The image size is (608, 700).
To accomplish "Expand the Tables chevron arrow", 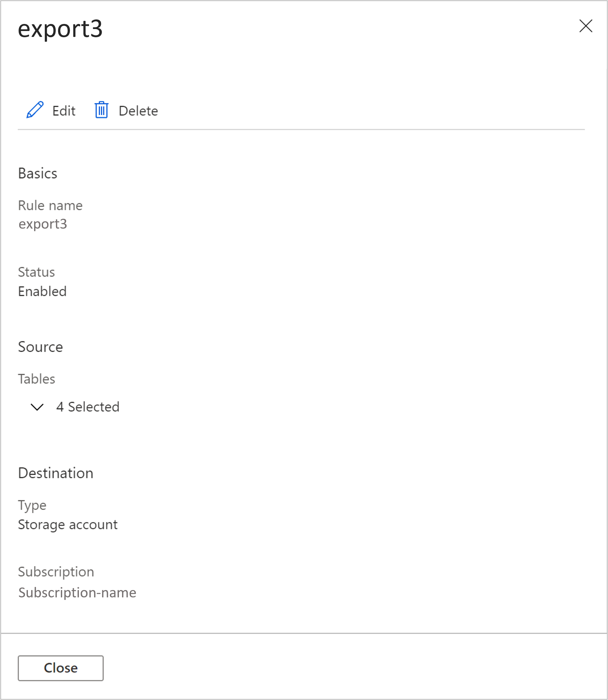I will [37, 407].
